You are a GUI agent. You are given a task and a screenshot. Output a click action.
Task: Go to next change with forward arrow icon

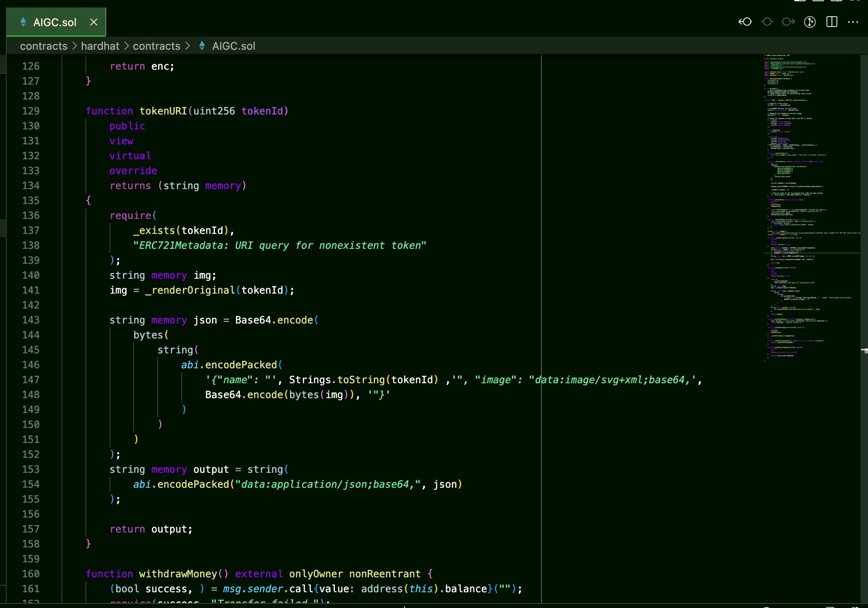coord(788,22)
